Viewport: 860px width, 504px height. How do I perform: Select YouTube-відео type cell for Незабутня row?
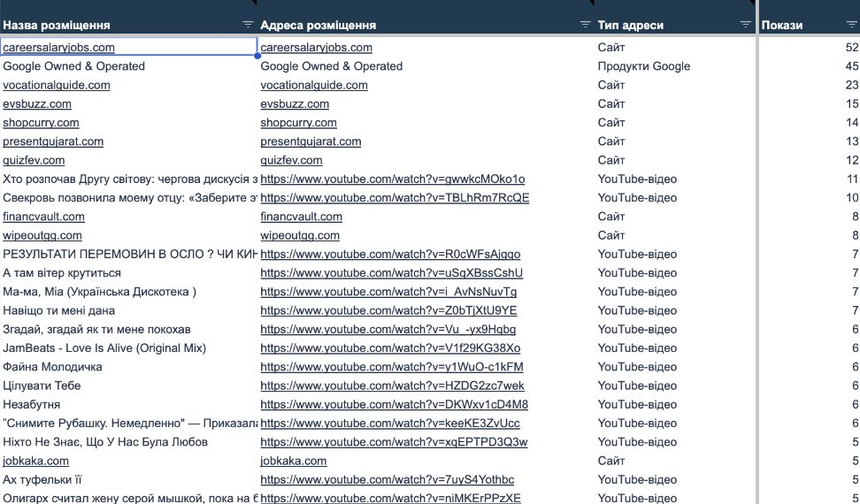pyautogui.click(x=674, y=404)
